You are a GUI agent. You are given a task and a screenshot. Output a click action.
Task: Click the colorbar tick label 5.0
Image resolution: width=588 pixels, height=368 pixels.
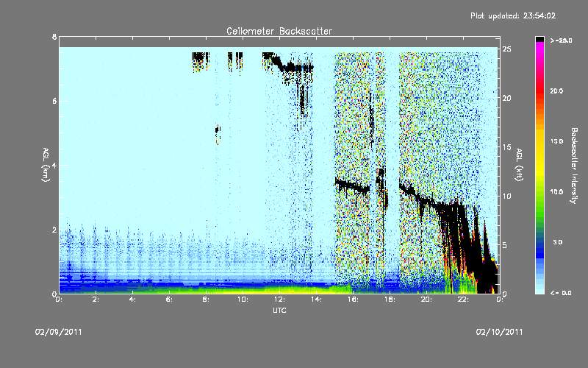[x=558, y=242]
